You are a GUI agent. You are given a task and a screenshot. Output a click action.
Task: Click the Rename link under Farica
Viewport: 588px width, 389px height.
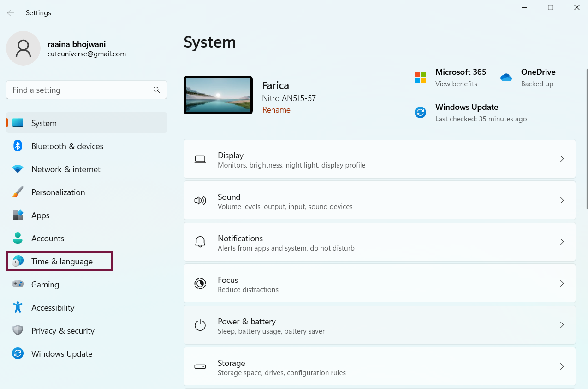tap(276, 110)
